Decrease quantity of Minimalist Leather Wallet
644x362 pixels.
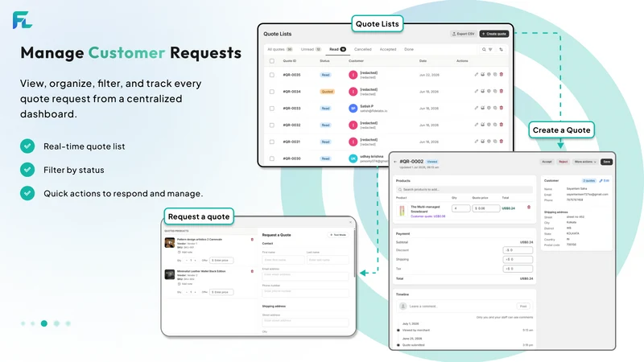[x=187, y=292]
